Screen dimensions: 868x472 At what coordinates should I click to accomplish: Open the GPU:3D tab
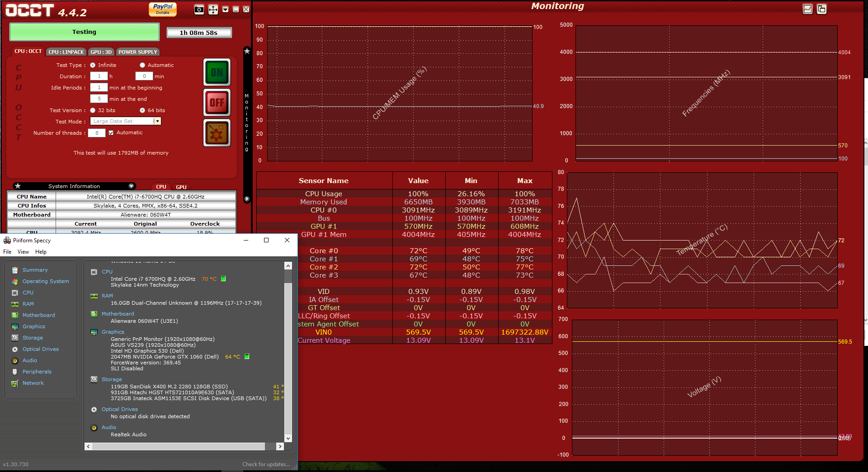[x=101, y=52]
